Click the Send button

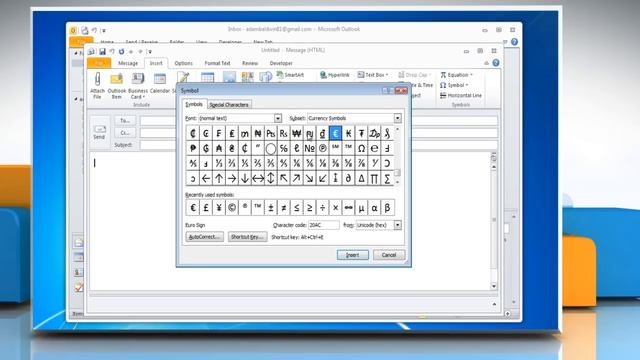click(99, 132)
